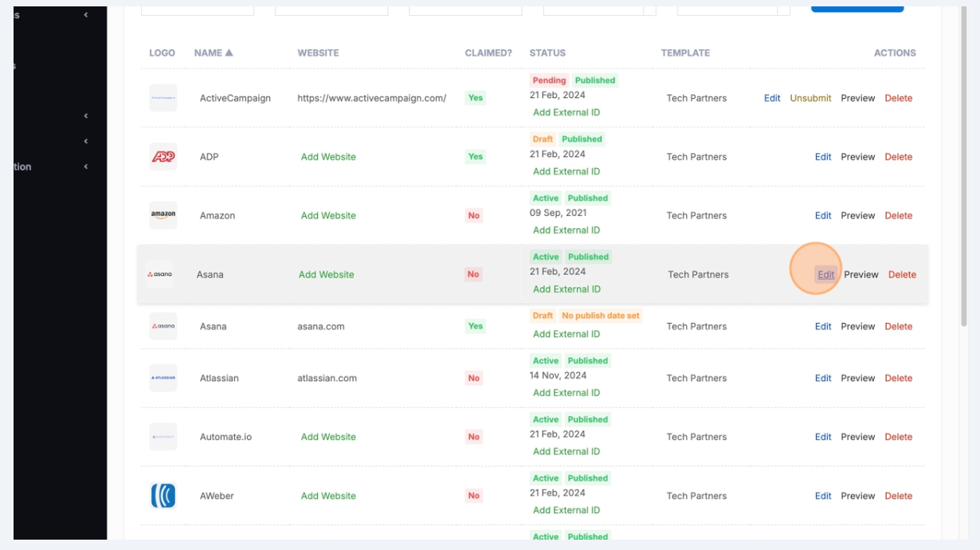Click the "14 Nov, 2024" date
Screen dimensions: 980x550
pyautogui.click(x=558, y=375)
